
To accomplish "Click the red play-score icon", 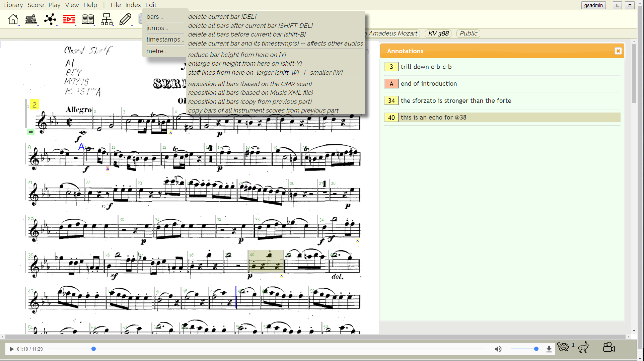I will 69,19.
